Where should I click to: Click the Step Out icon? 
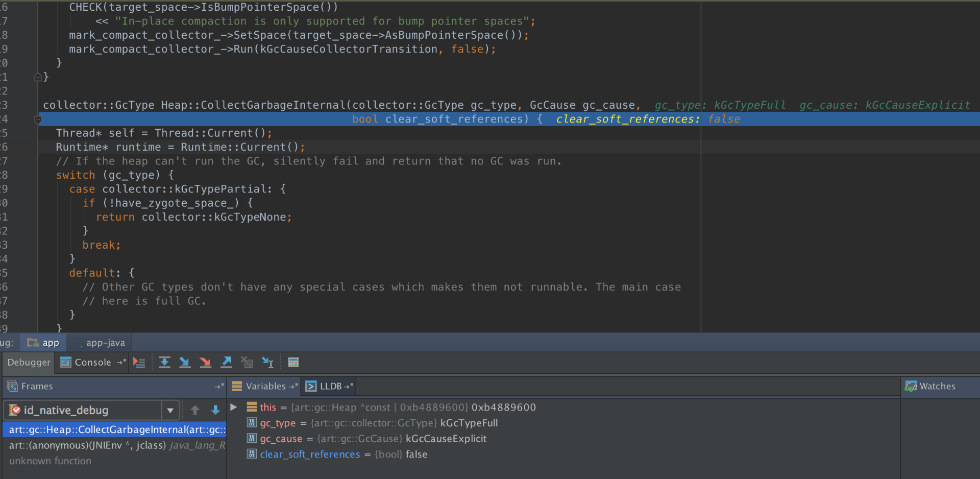(226, 362)
